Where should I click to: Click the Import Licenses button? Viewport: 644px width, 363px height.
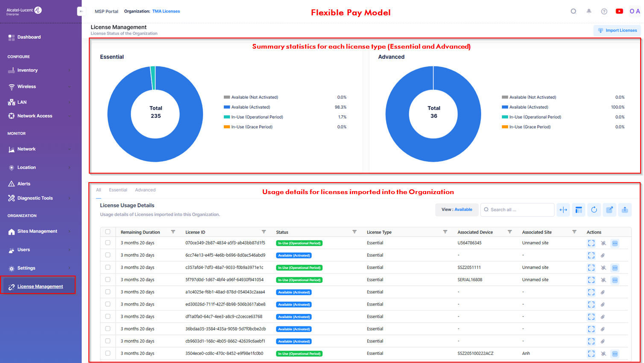coord(617,30)
